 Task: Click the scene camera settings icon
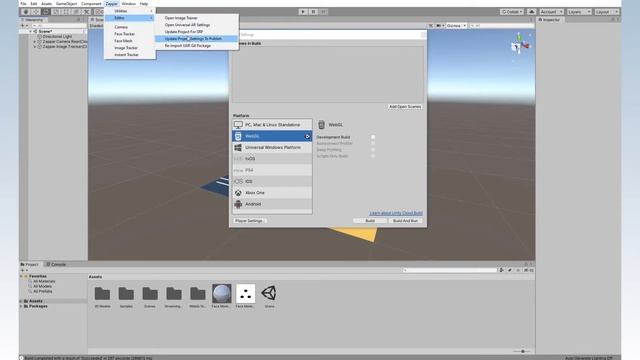pyautogui.click(x=439, y=26)
